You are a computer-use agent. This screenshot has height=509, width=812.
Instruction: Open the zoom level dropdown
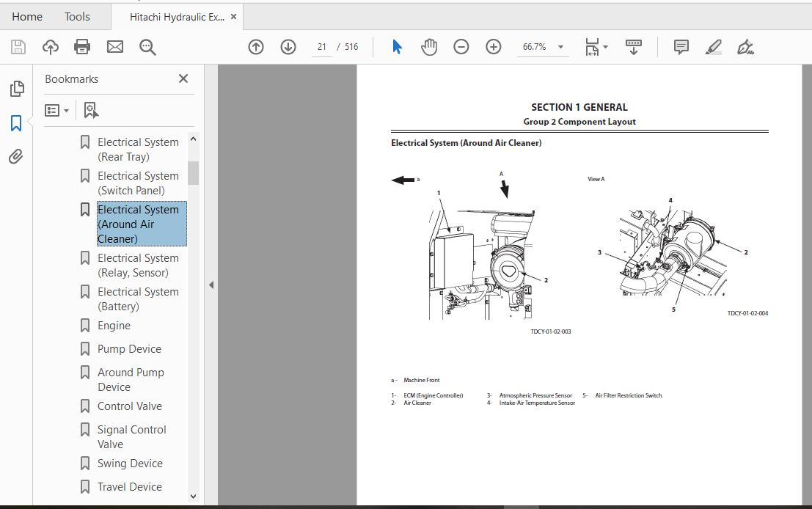560,47
